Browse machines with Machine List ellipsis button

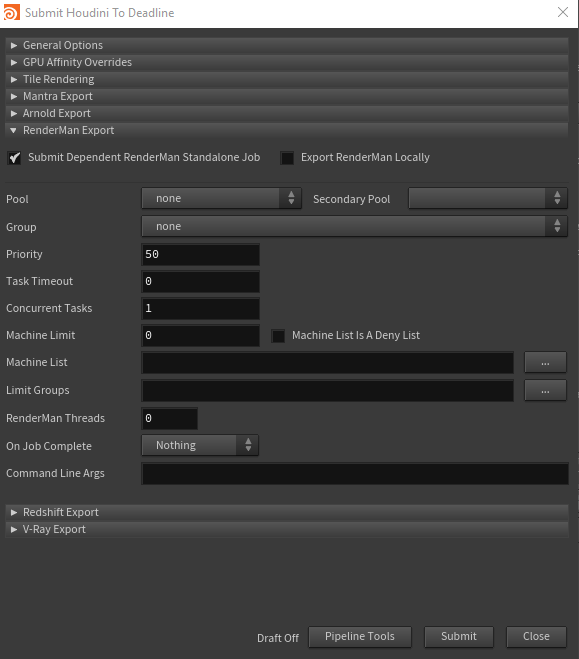(x=545, y=362)
